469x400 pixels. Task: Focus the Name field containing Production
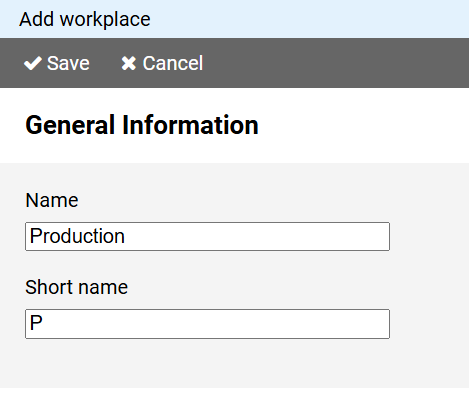click(x=207, y=236)
